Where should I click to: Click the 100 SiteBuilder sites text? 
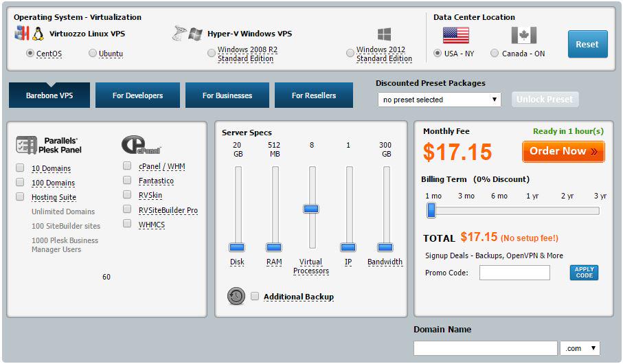click(x=66, y=226)
